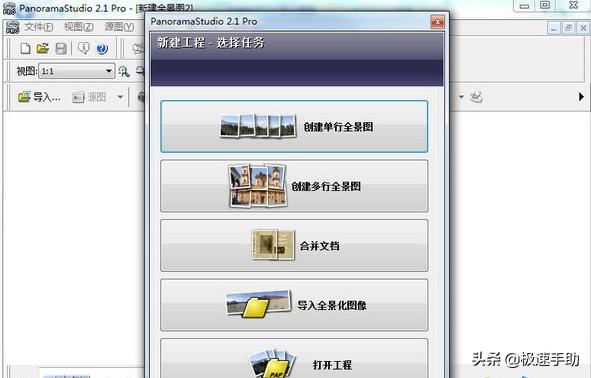The height and width of the screenshot is (378, 591).
Task: Click the grayed 源图 toolbar button
Action: pyautogui.click(x=89, y=97)
